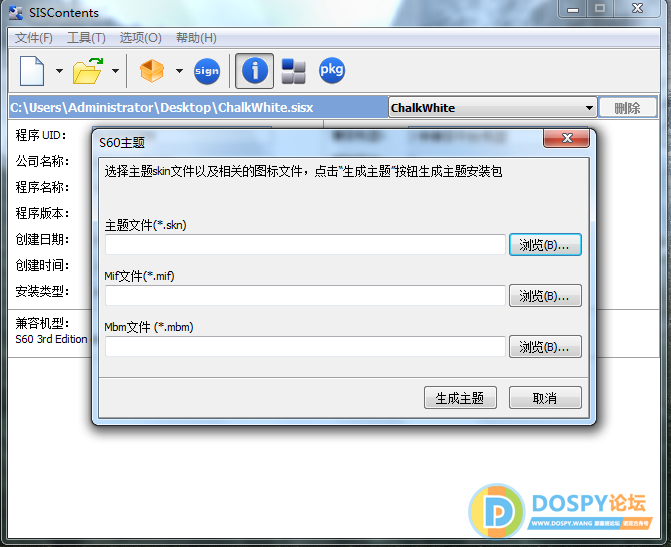Open the 工具(T) menu
The width and height of the screenshot is (671, 547).
pos(86,38)
